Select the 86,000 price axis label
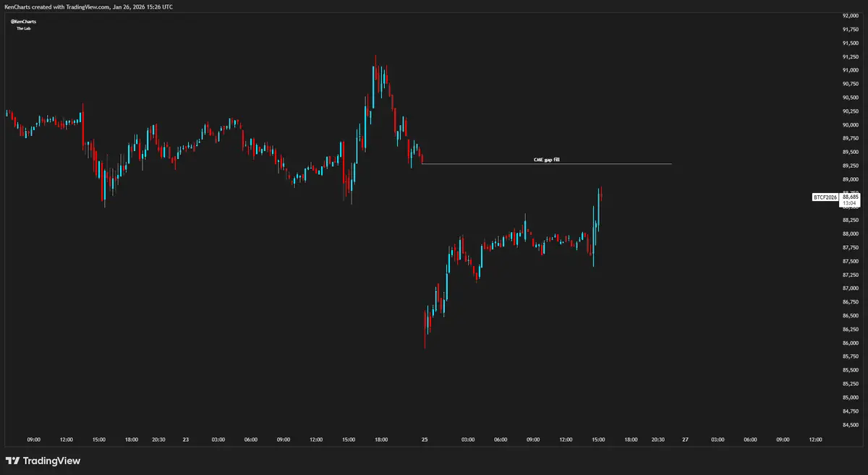 coord(851,343)
